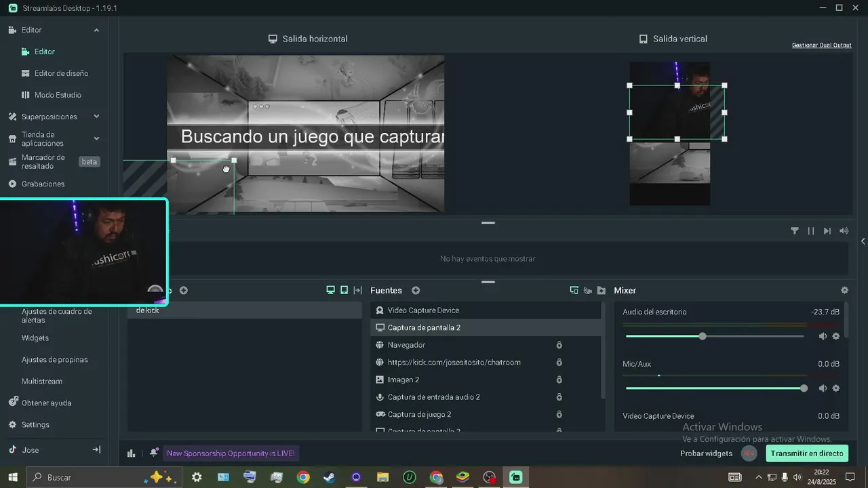The height and width of the screenshot is (488, 868).
Task: Click the notifications bell icon in footer
Action: pyautogui.click(x=154, y=453)
